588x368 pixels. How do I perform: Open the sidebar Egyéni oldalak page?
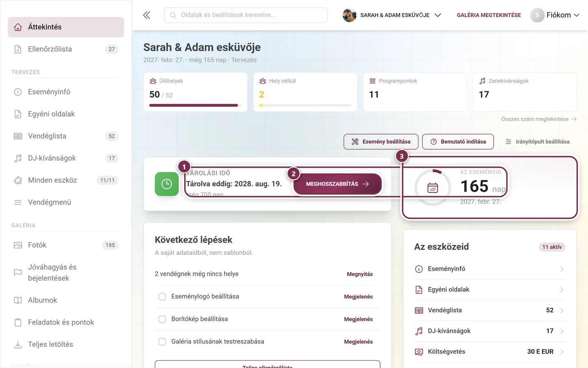point(66,114)
